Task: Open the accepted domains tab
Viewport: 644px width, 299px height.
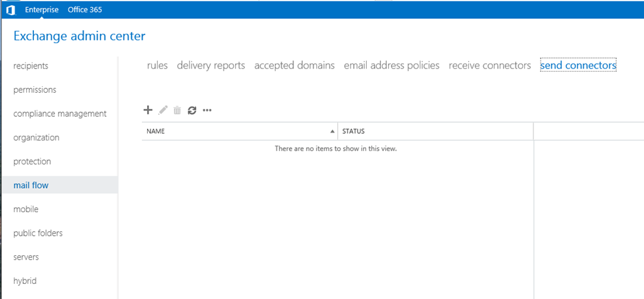Action: point(294,65)
